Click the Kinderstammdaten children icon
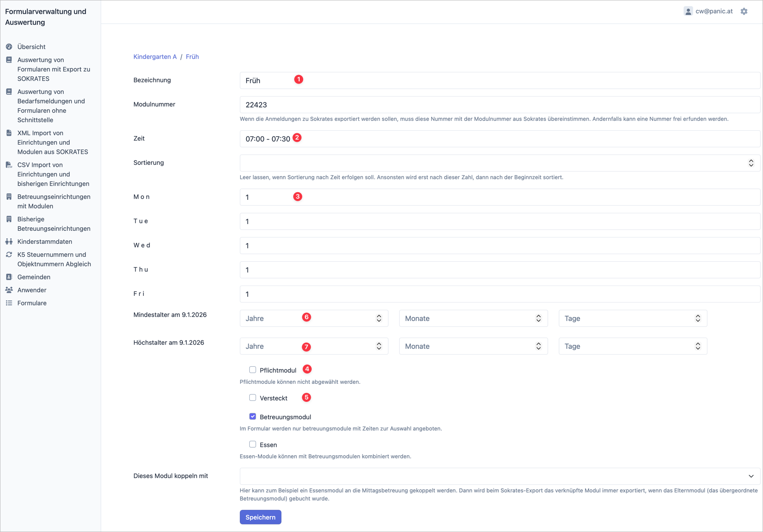This screenshot has width=763, height=532. 9,242
